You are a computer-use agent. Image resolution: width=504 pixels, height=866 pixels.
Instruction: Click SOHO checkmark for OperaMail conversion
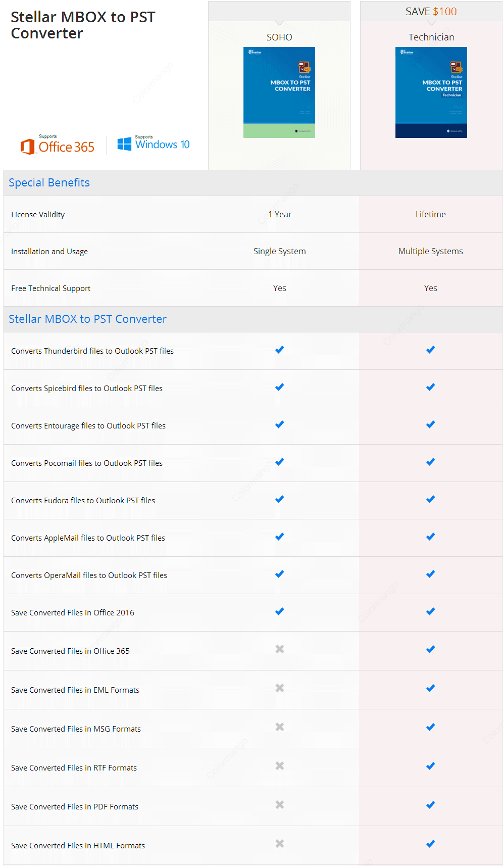(x=279, y=574)
